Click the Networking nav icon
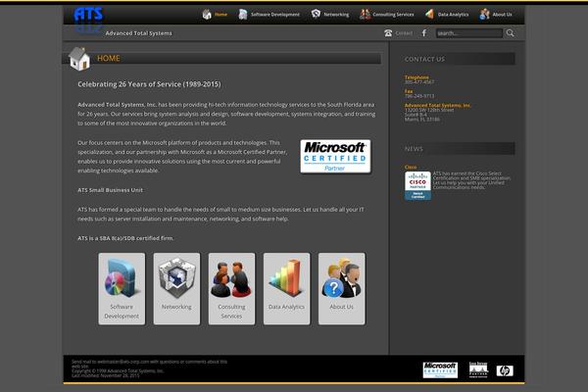The image size is (588, 392). point(316,14)
